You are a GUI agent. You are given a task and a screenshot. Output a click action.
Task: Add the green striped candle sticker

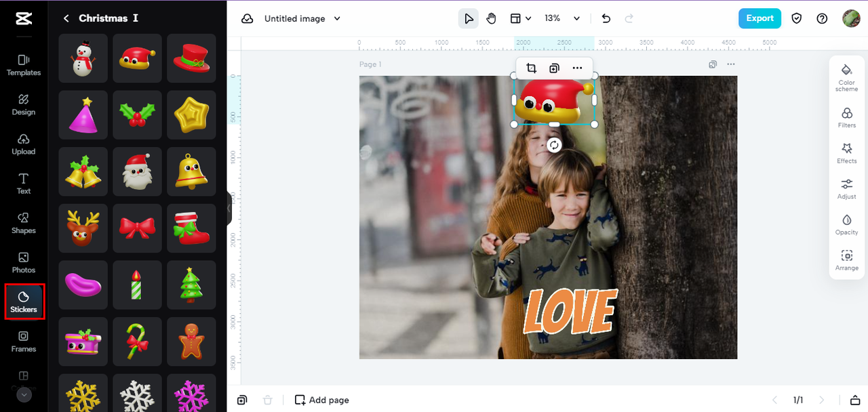(138, 285)
